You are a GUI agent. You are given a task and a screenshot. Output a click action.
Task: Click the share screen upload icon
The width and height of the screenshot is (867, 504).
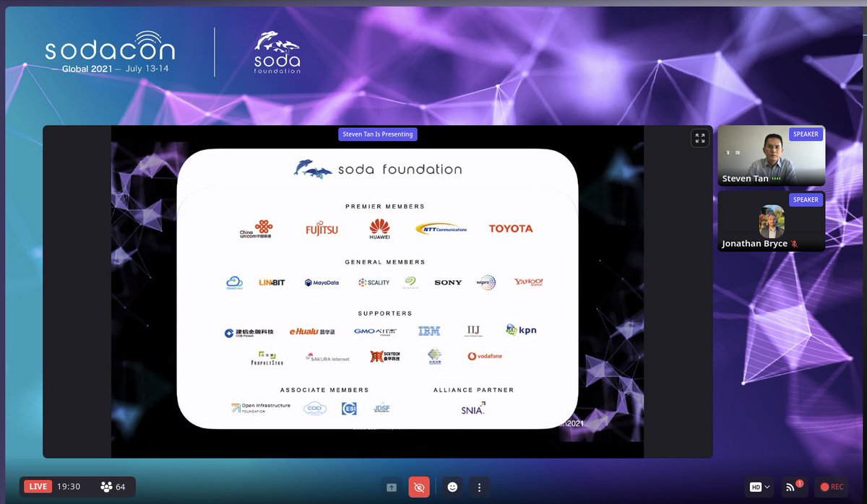point(391,487)
